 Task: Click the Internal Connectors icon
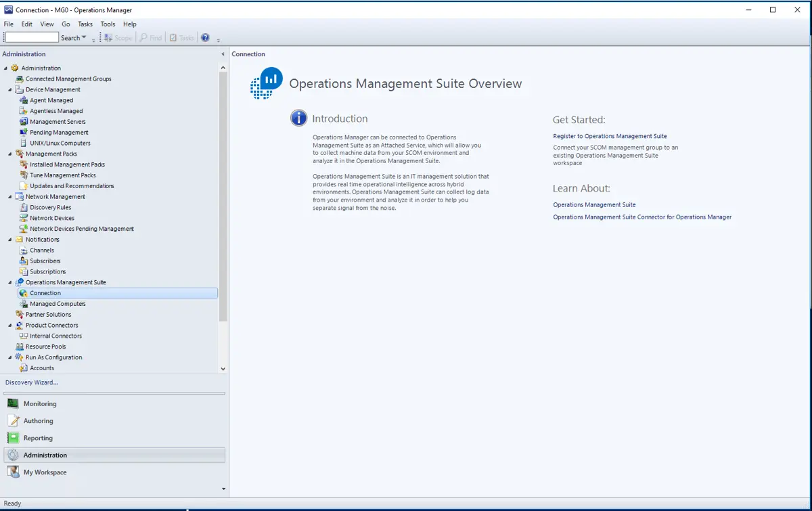point(24,336)
